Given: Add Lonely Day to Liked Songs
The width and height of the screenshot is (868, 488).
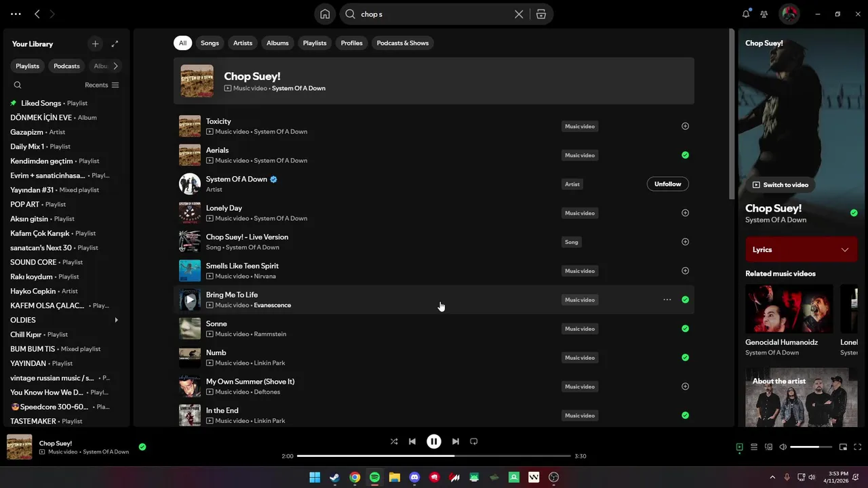Looking at the screenshot, I should (685, 213).
